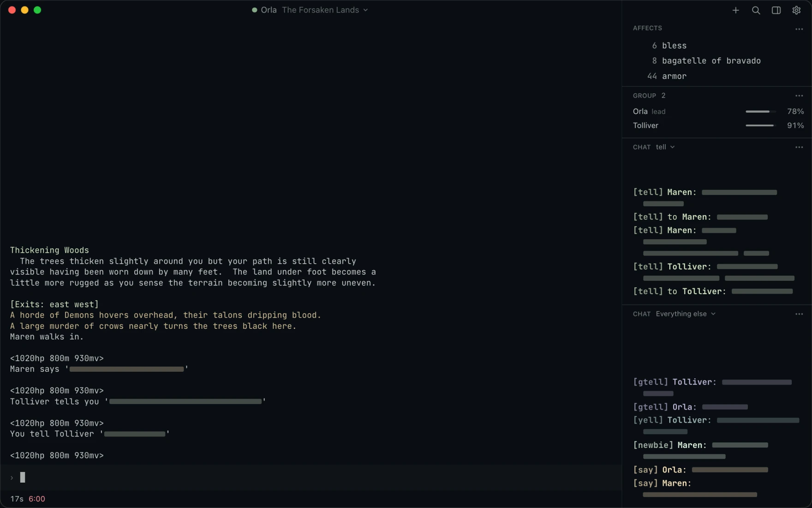
Task: Click the command input field
Action: (311, 478)
